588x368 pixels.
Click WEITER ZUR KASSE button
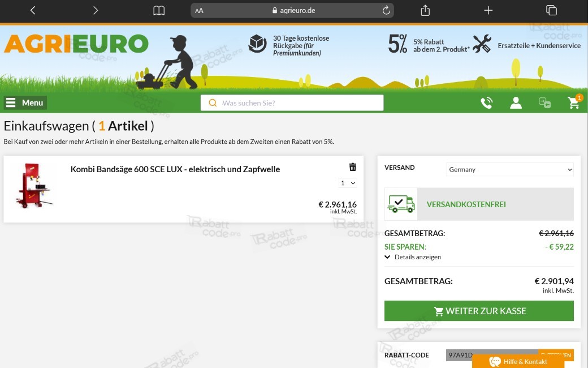click(479, 311)
